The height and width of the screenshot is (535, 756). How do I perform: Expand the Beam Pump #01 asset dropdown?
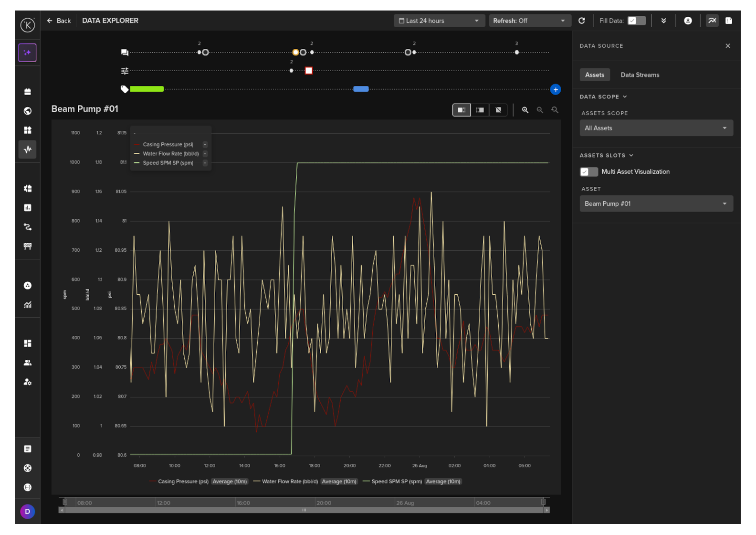656,204
